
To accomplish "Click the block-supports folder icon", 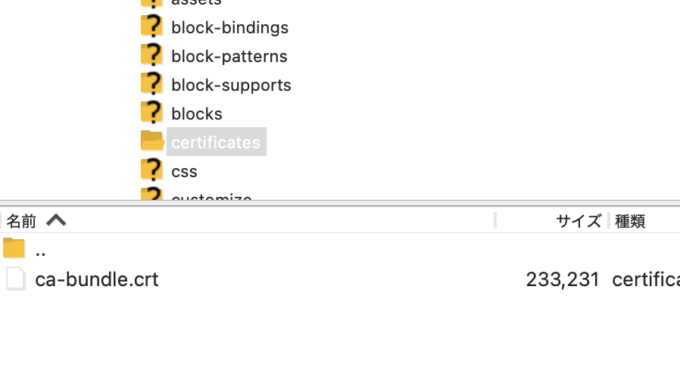I will (152, 84).
